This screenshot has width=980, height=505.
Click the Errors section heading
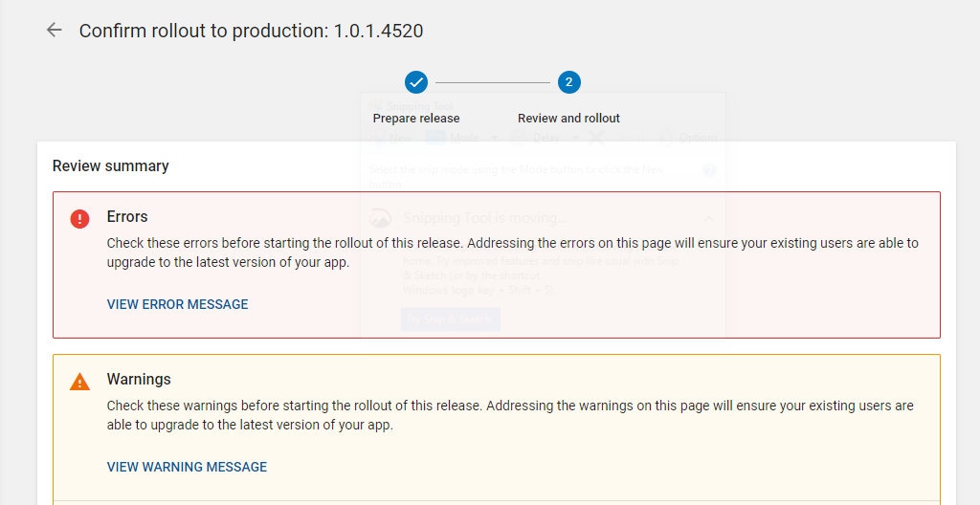127,216
